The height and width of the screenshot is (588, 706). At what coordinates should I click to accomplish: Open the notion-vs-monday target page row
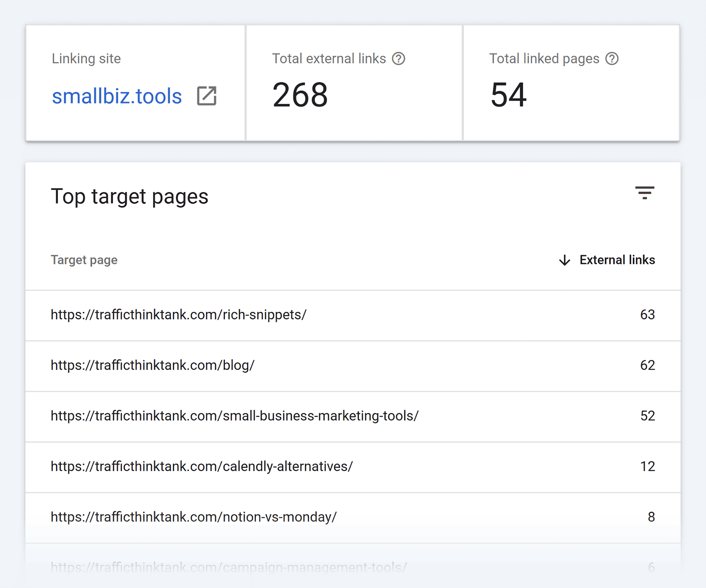[193, 517]
